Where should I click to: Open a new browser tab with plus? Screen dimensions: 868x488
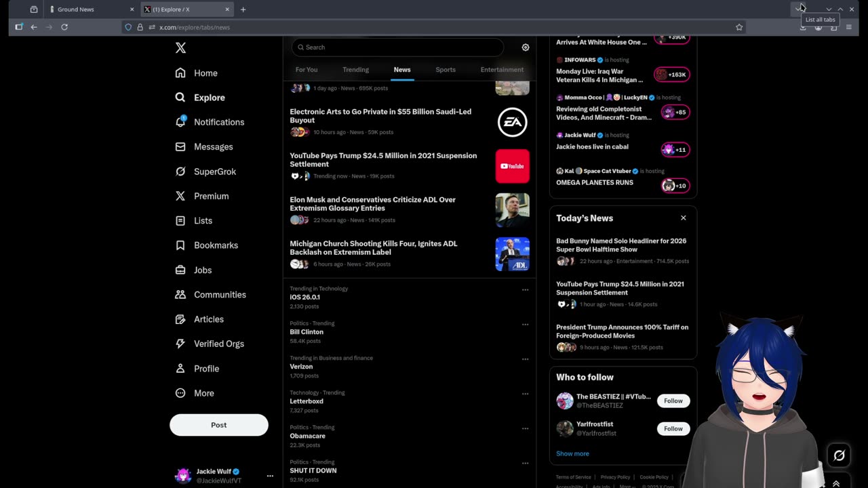tap(243, 9)
